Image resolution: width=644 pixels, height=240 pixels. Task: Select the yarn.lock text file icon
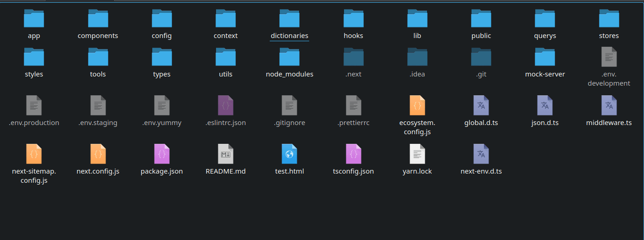pos(417,154)
